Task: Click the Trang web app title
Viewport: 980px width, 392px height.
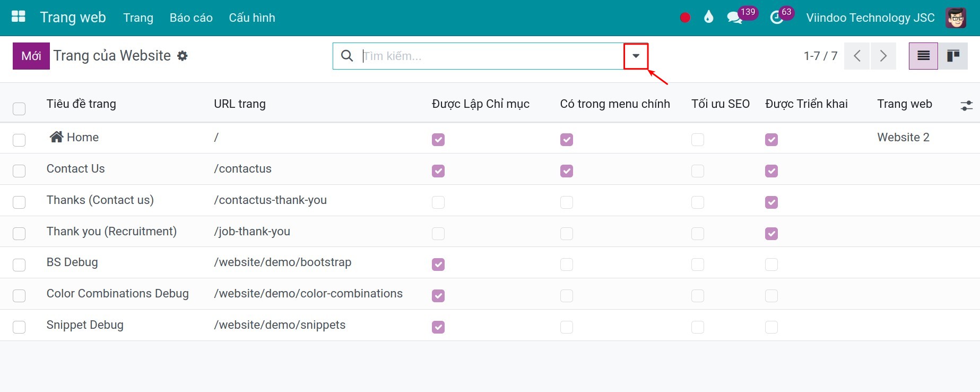Action: (73, 18)
